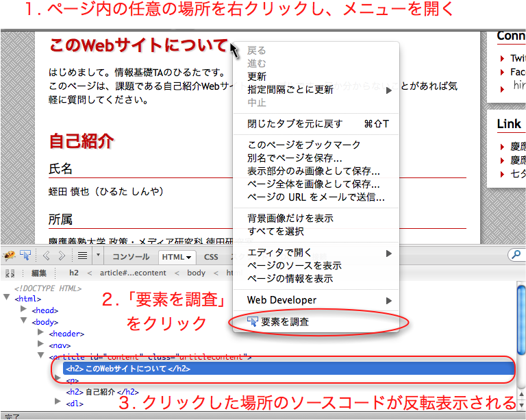Expand the head node
Viewport: 526px width, 420px height.
[x=24, y=310]
